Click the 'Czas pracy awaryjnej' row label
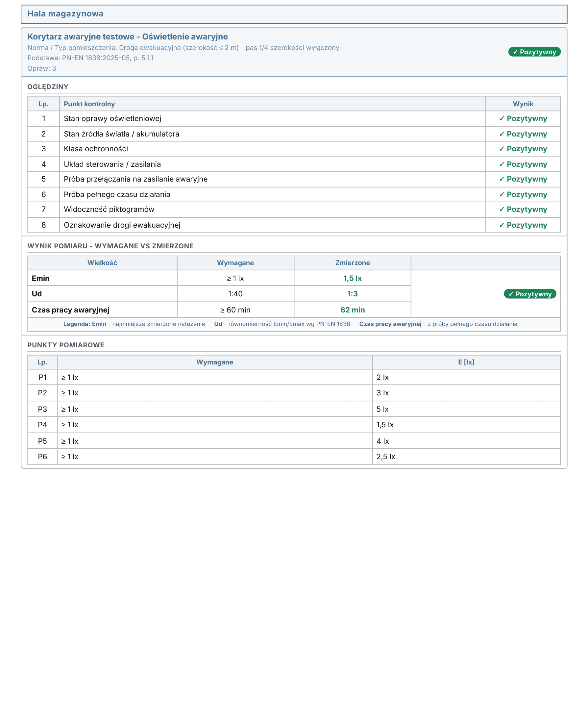This screenshot has width=588, height=723. 70,310
